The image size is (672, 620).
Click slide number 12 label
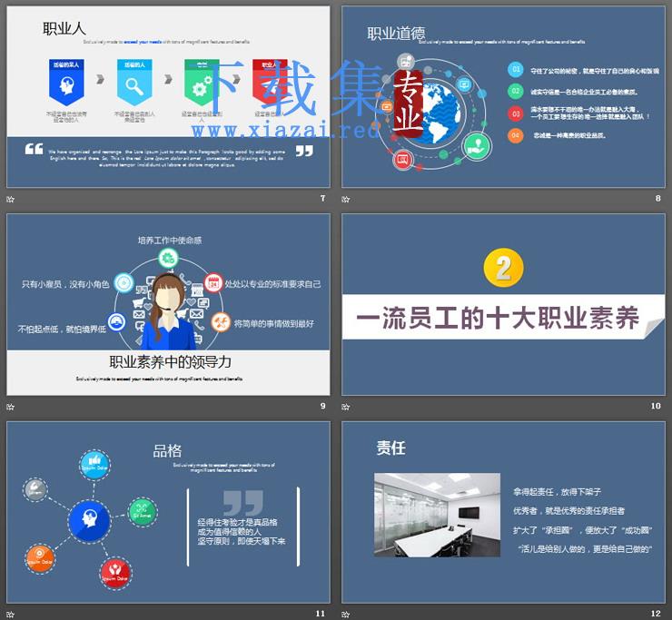[x=656, y=614]
